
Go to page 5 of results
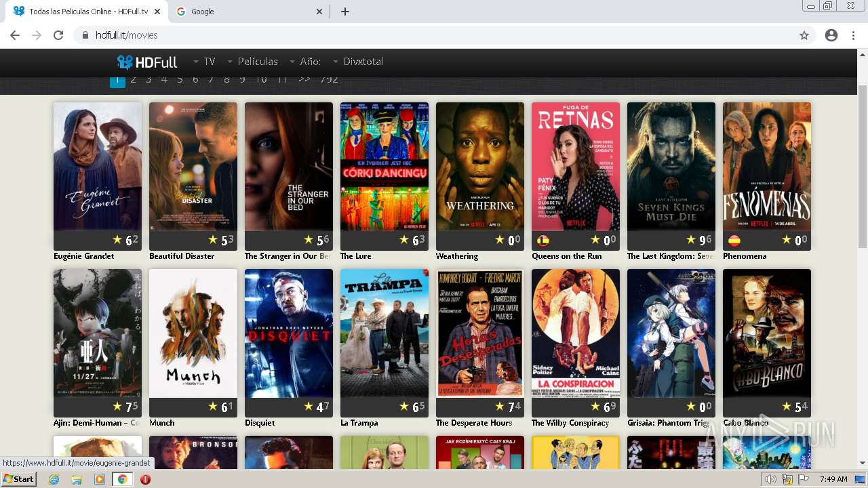pos(180,80)
